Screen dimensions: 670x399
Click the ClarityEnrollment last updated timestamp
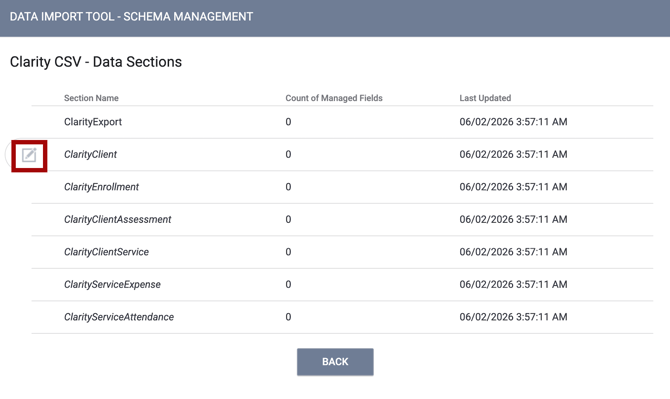pyautogui.click(x=513, y=187)
